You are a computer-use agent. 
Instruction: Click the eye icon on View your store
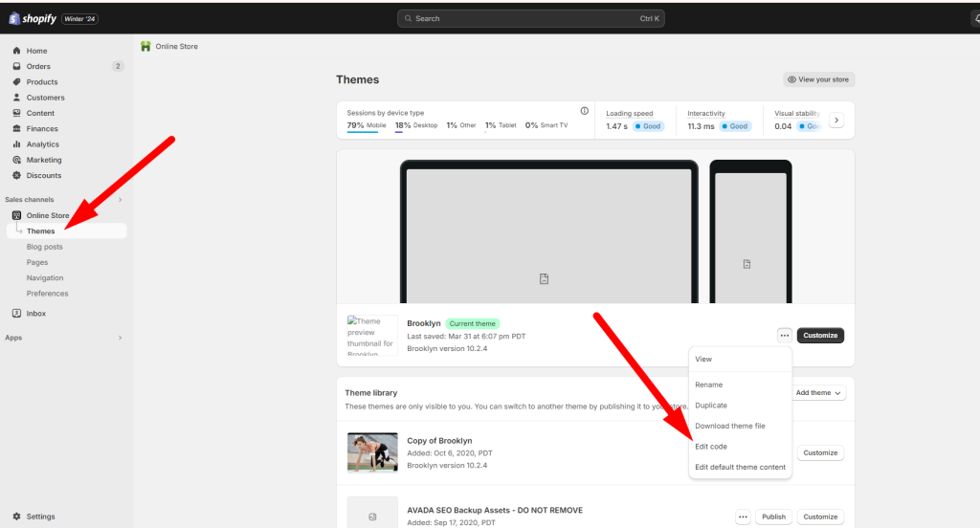click(x=791, y=79)
